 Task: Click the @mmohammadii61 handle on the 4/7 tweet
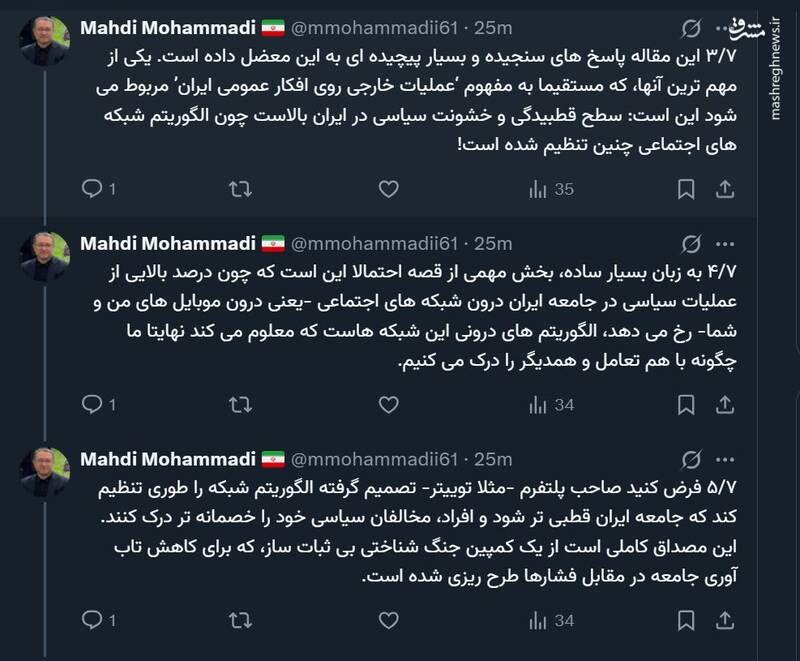pyautogui.click(x=376, y=243)
